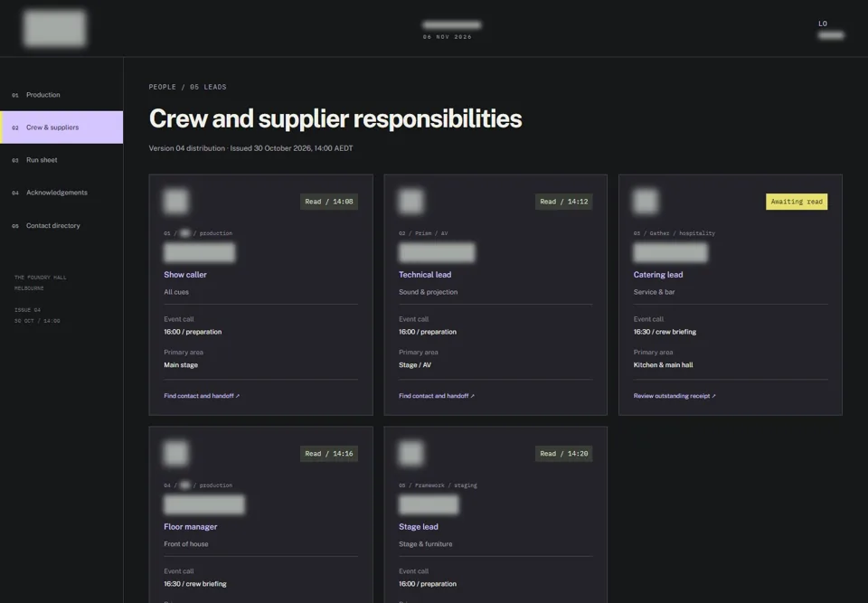Click the Show caller role title
868x603 pixels.
pyautogui.click(x=184, y=275)
